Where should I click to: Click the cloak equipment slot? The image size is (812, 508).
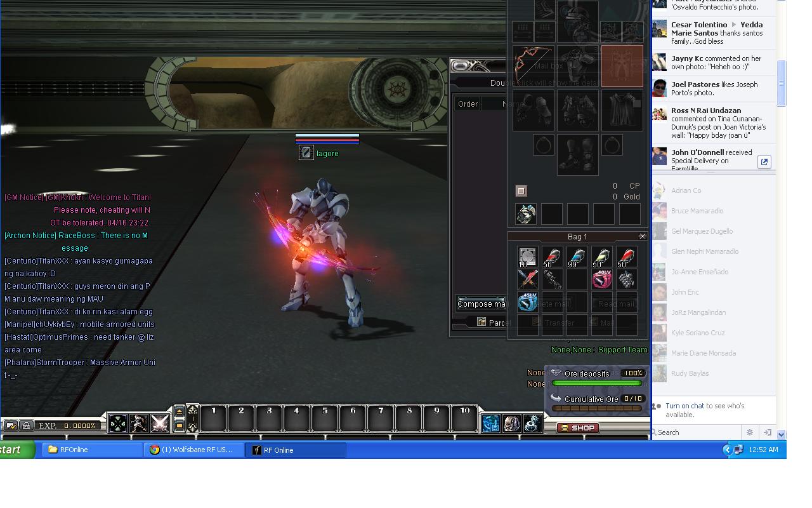[x=622, y=110]
